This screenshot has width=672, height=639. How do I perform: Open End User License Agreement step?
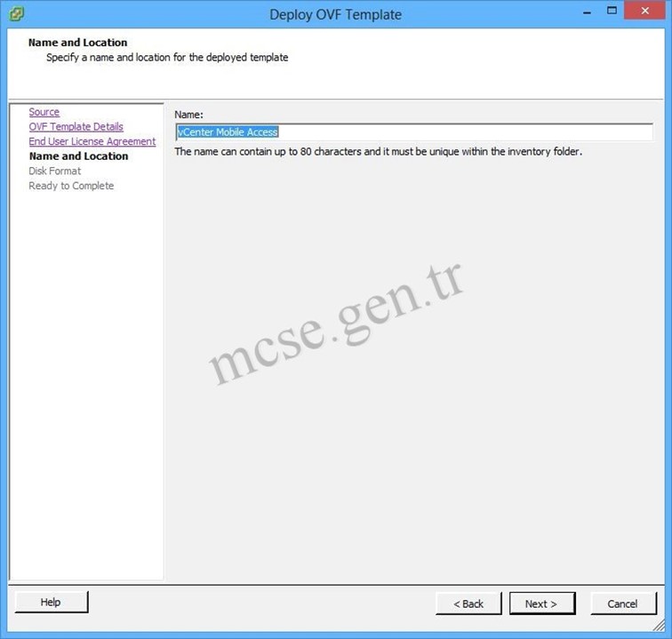coord(92,141)
